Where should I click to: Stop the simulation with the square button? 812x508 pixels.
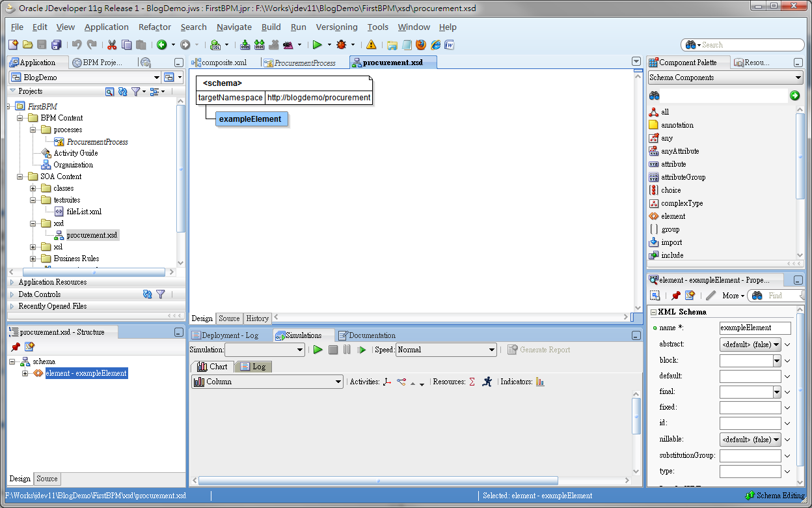332,350
